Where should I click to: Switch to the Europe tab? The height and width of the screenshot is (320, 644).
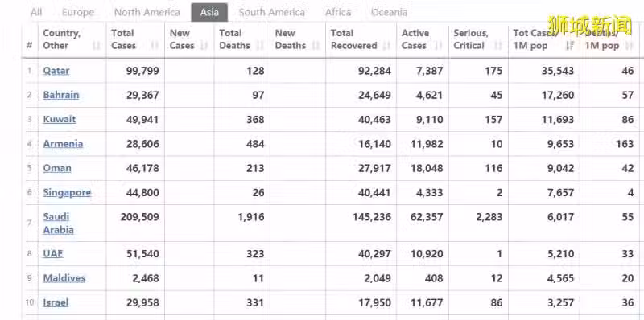point(78,12)
